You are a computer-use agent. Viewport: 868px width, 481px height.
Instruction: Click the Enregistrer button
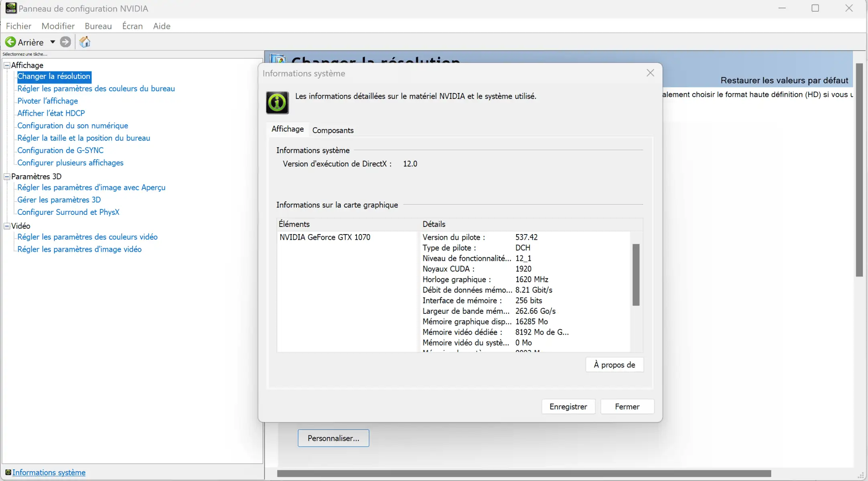[568, 407]
